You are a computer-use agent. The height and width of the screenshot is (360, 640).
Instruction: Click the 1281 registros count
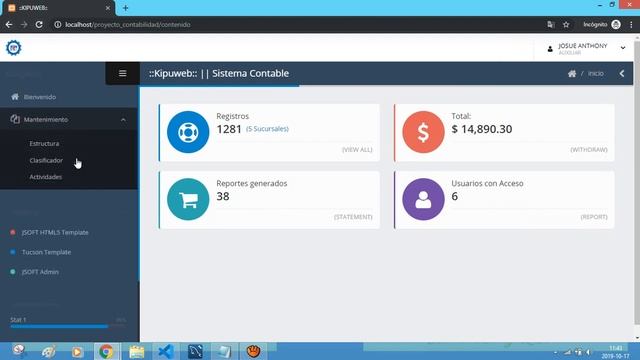click(229, 129)
